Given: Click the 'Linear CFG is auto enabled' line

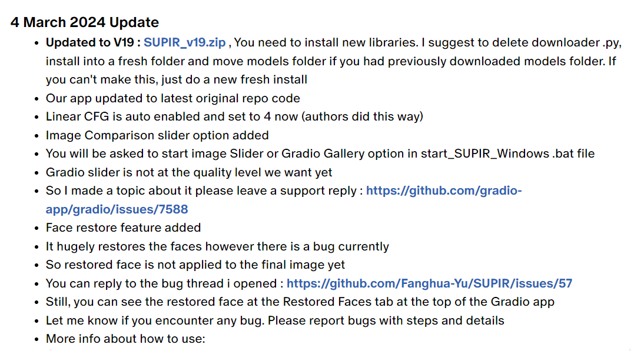Looking at the screenshot, I should pos(234,117).
